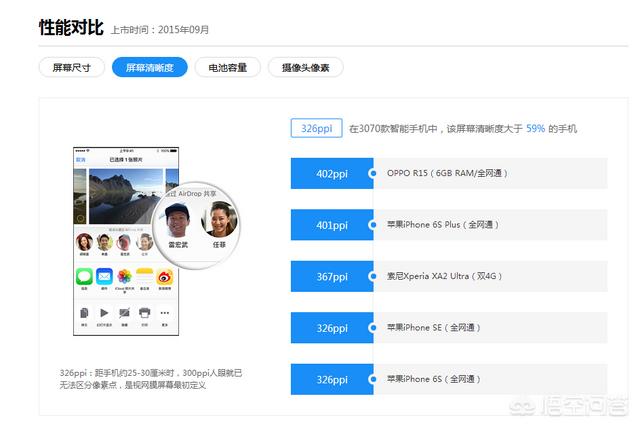Click the 性能对比 heading

71,28
